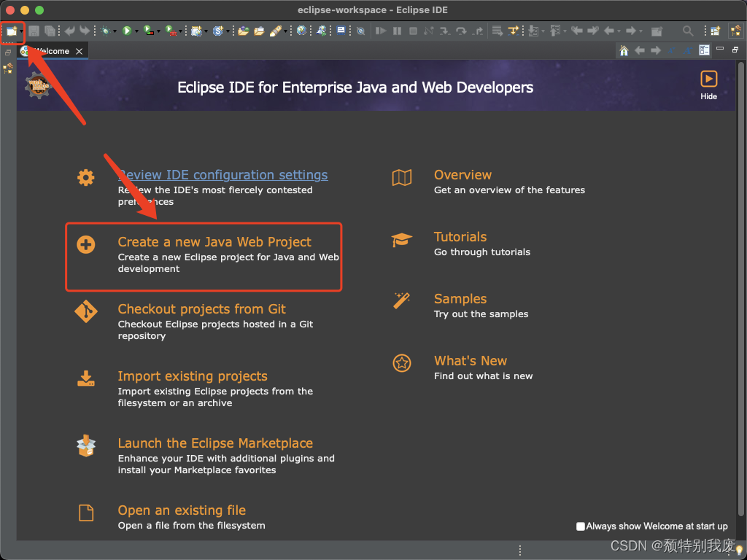
Task: Click the Welcome Home house icon
Action: pyautogui.click(x=624, y=50)
